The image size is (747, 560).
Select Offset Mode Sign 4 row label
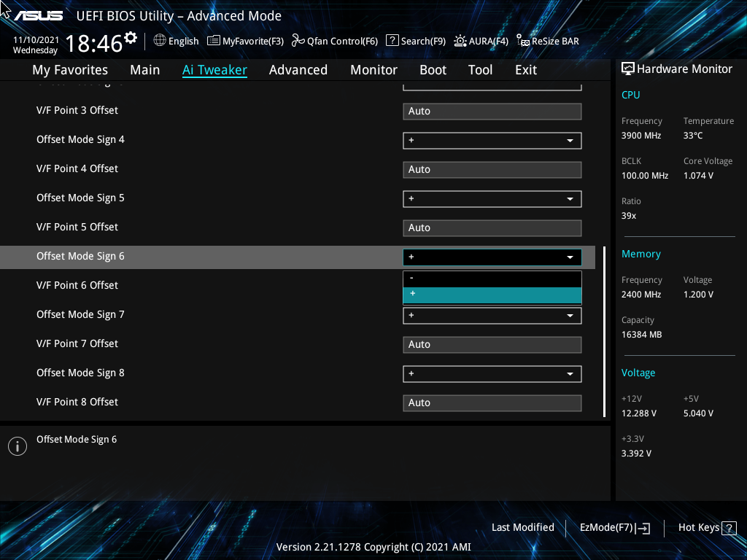coord(80,140)
